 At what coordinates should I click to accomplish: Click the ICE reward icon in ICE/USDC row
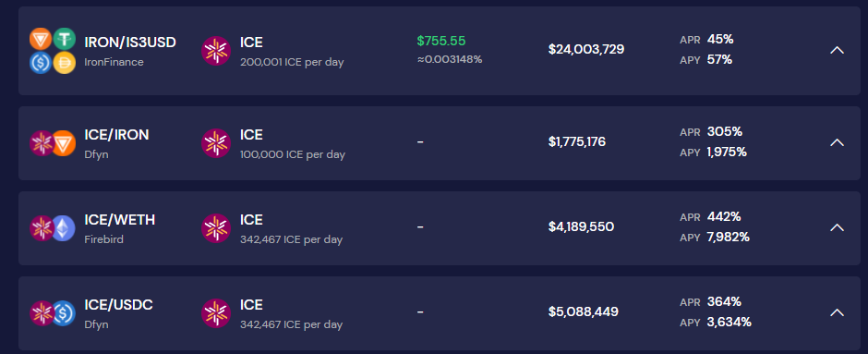pos(216,313)
